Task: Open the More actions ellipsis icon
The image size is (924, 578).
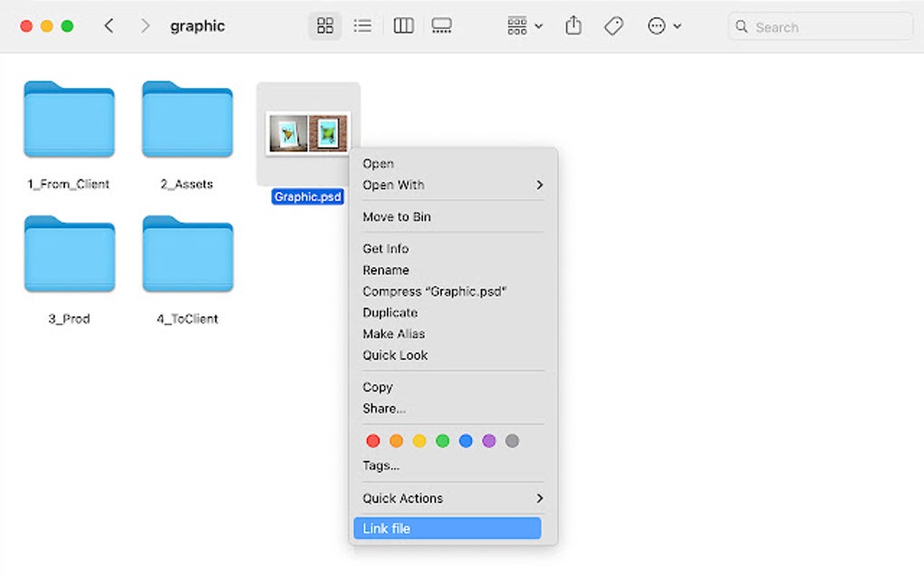Action: pos(659,25)
